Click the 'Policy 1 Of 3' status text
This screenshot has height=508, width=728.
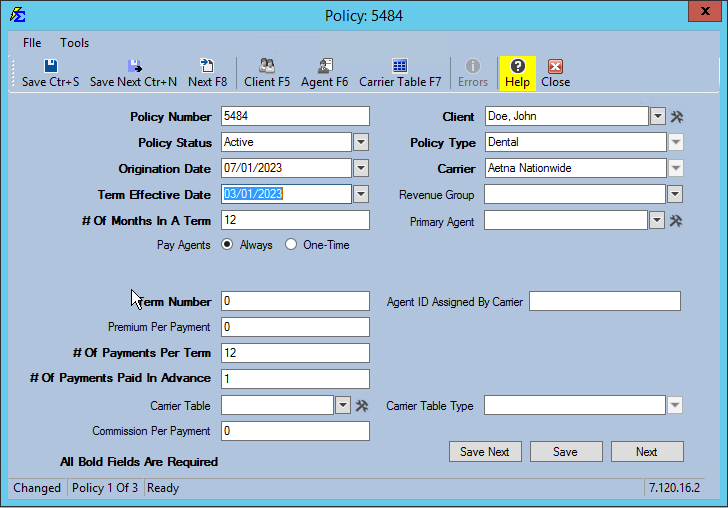pos(105,488)
